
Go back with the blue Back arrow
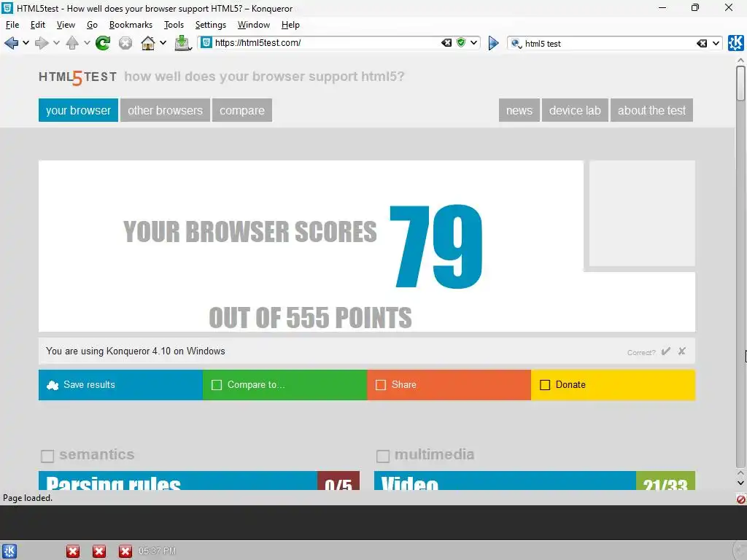11,43
